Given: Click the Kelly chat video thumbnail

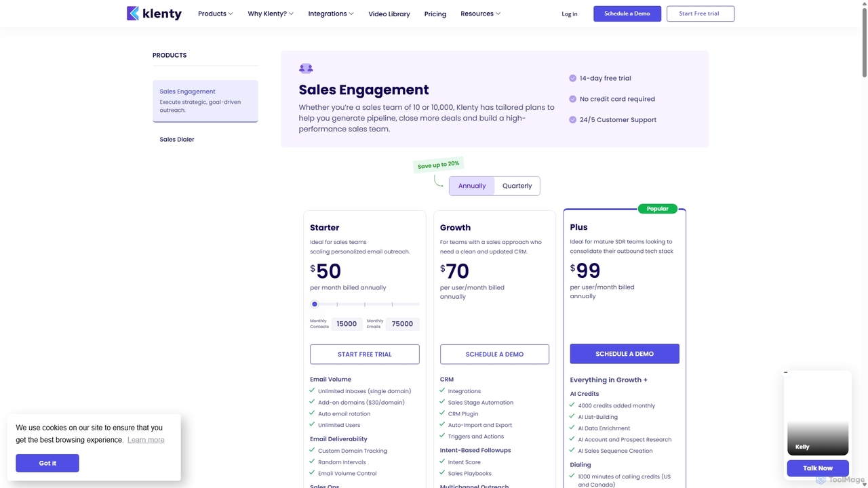Looking at the screenshot, I should pos(818,413).
